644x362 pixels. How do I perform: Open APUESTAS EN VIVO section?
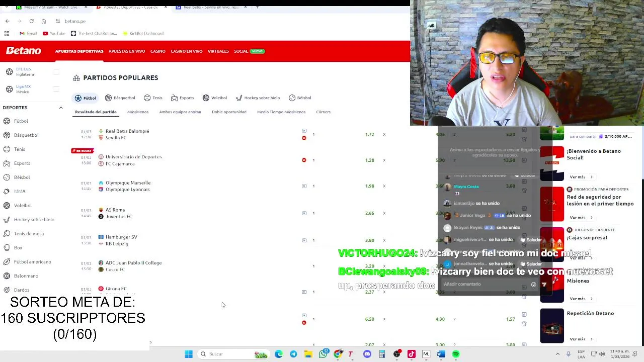click(x=127, y=51)
